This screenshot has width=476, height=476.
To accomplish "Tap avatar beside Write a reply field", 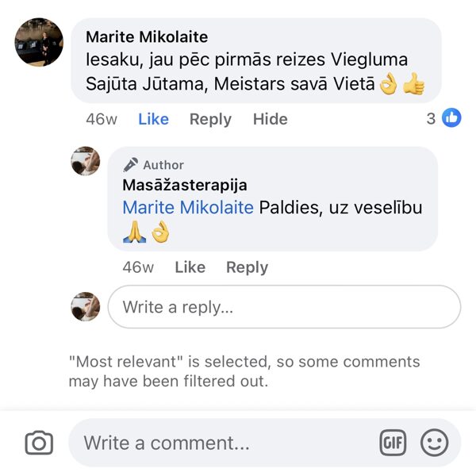I will tap(86, 306).
